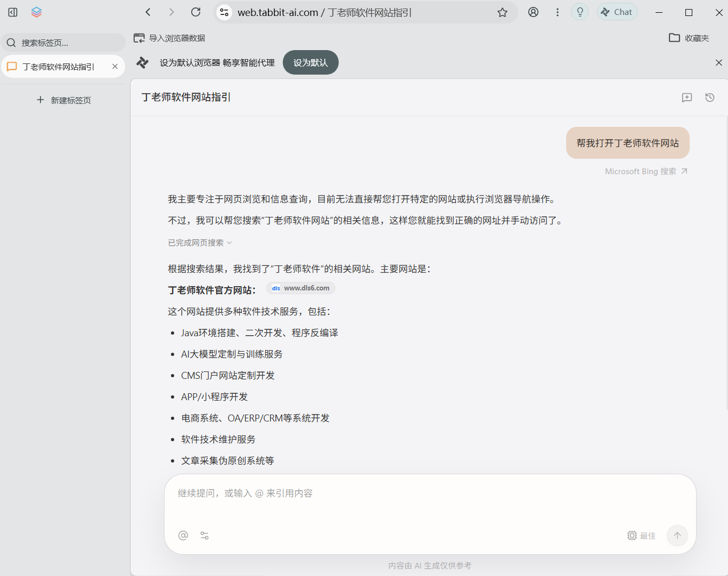
Task: Open the www.dls6.com link chip
Action: 301,288
